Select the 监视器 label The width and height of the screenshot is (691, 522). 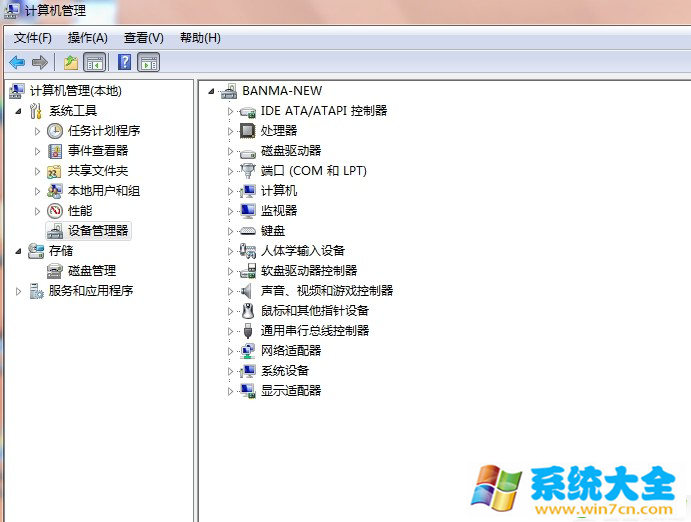point(279,211)
